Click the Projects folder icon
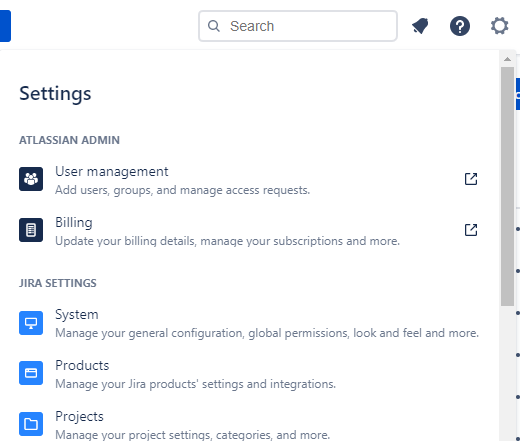The width and height of the screenshot is (520, 441). pyautogui.click(x=31, y=424)
